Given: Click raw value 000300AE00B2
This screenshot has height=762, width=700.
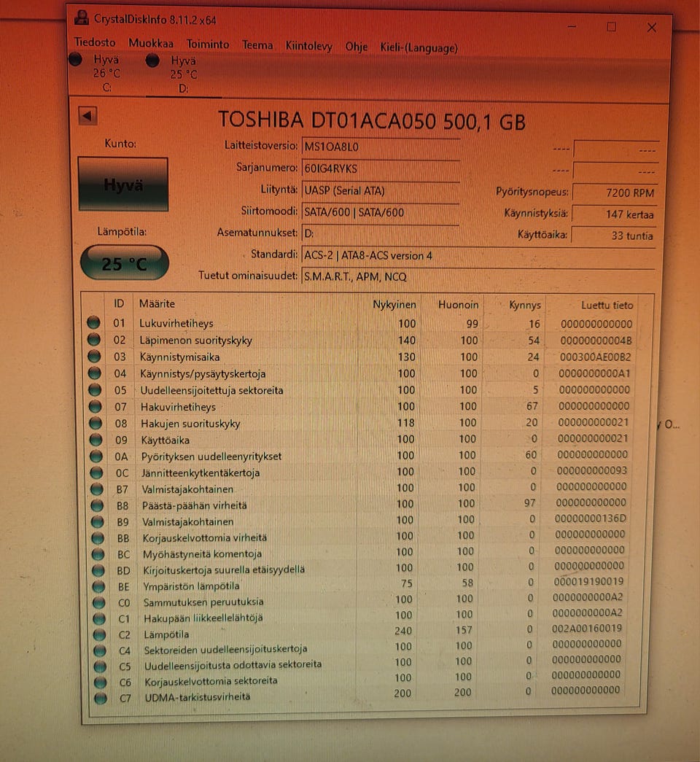Looking at the screenshot, I should (595, 357).
